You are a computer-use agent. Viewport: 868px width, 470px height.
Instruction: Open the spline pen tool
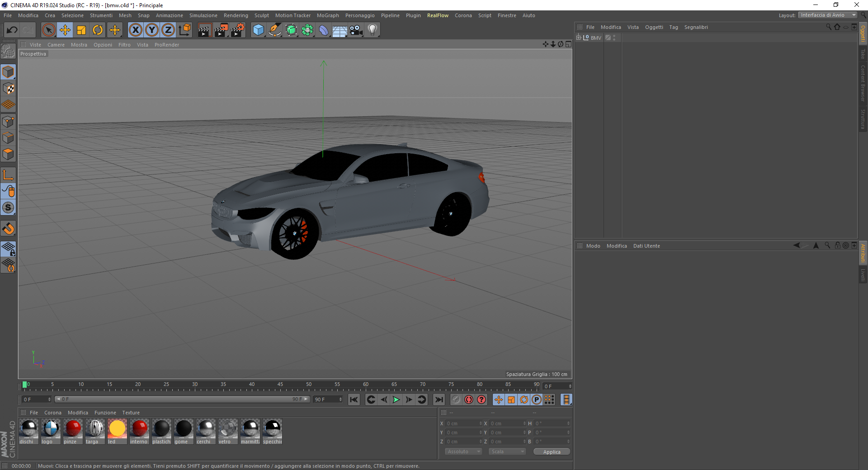click(x=275, y=30)
